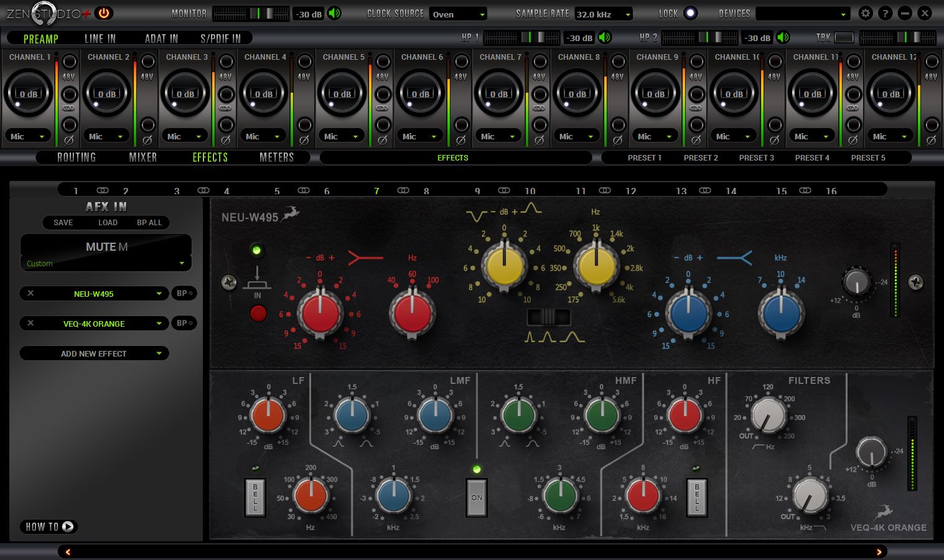Toggle the link icon between channels 15 and 16

(805, 190)
